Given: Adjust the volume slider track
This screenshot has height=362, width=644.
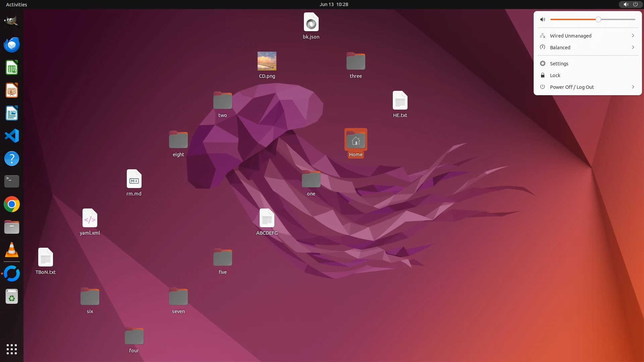Looking at the screenshot, I should click(593, 19).
